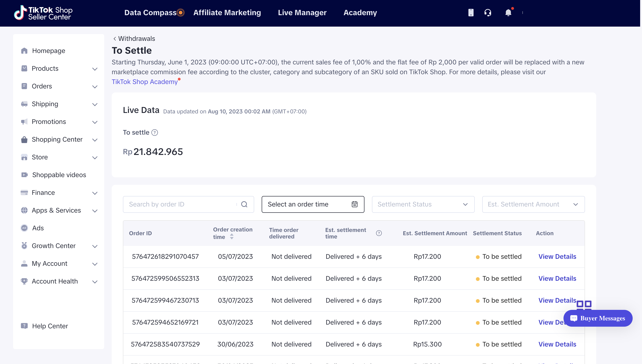Go to Live Manager in top navigation
The image size is (642, 364).
point(302,13)
